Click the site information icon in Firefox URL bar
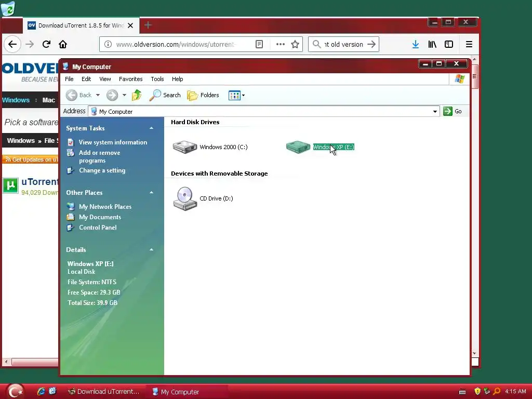 click(x=108, y=45)
